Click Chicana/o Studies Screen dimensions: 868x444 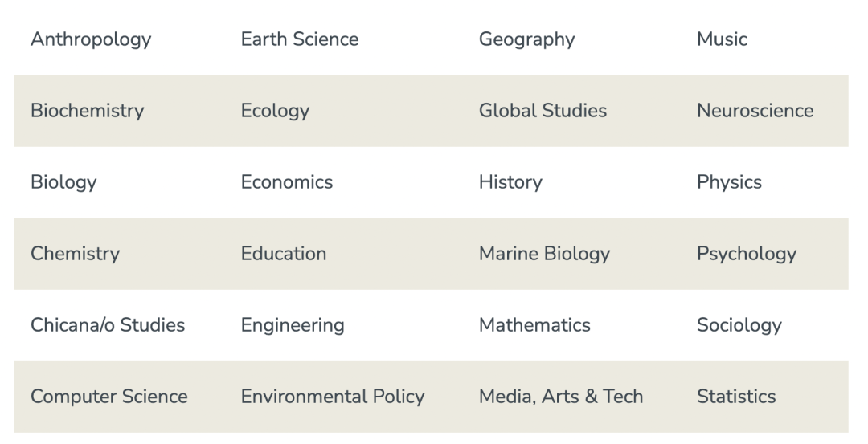pyautogui.click(x=108, y=324)
